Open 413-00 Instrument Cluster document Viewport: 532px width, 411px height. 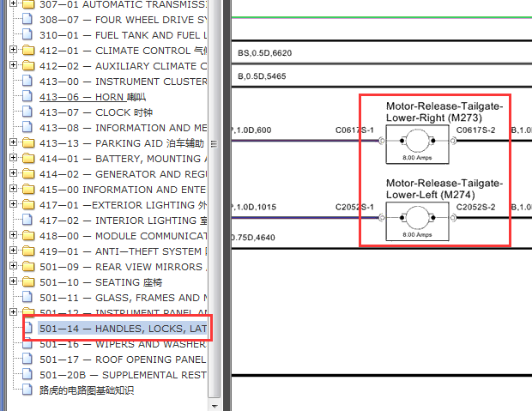pos(124,82)
